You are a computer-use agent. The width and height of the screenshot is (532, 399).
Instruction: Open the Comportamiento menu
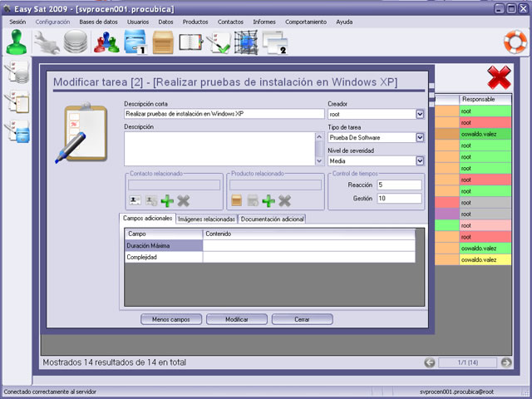pyautogui.click(x=306, y=22)
